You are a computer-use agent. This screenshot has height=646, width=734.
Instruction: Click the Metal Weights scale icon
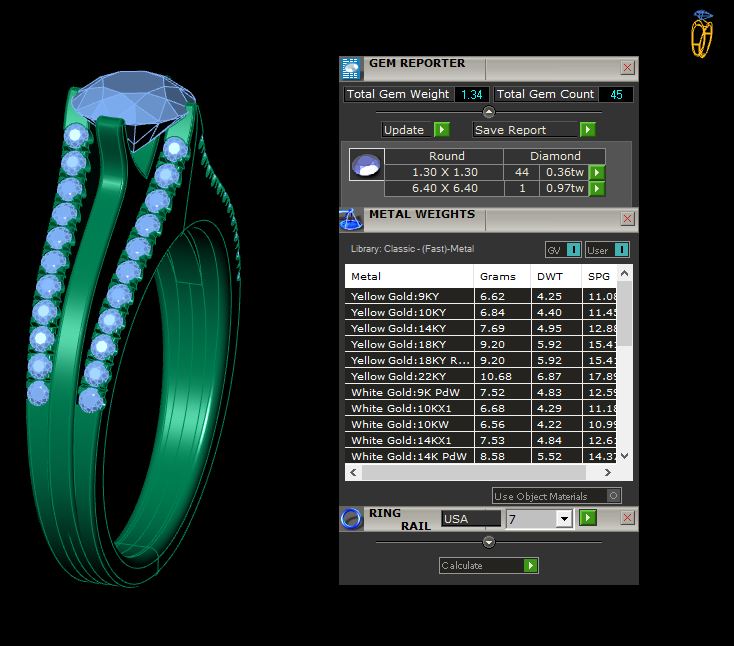coord(351,220)
